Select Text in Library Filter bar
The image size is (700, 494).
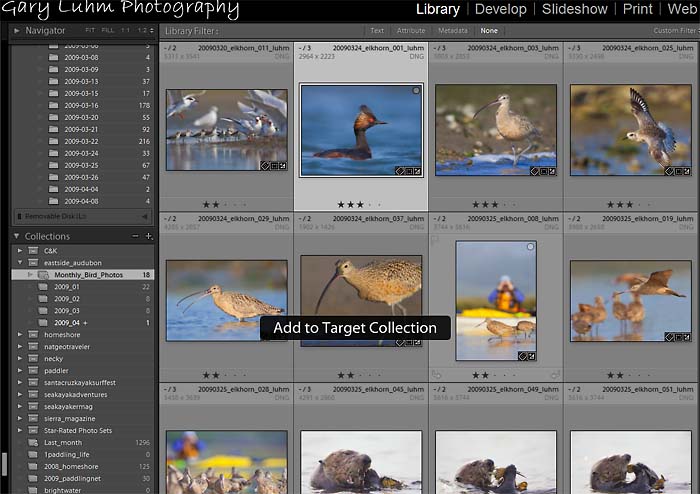[x=377, y=31]
